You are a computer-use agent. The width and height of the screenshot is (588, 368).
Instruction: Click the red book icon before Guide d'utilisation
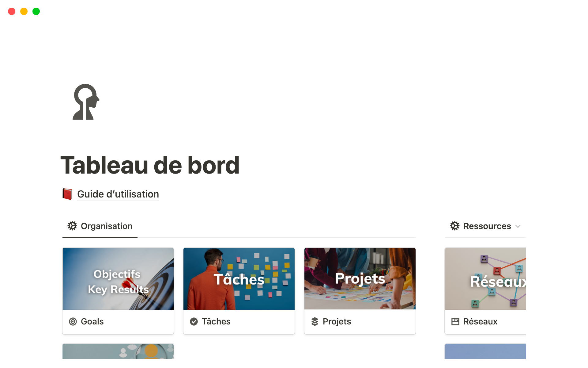67,194
